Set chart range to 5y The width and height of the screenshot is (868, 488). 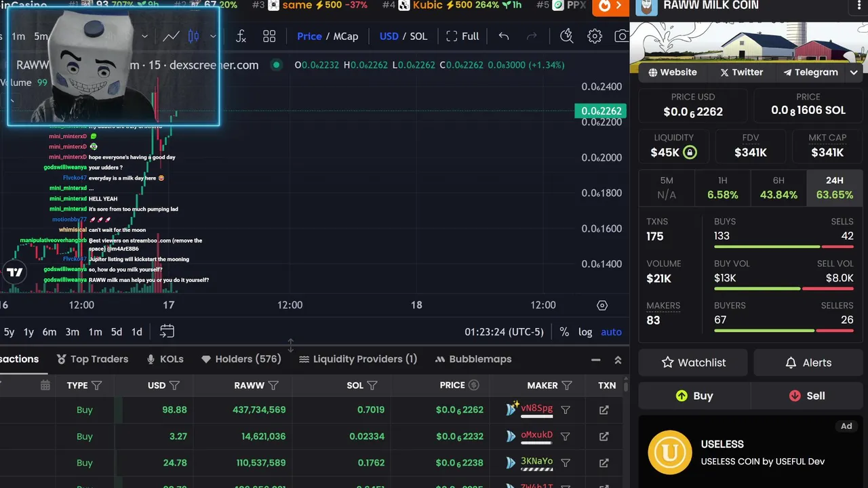9,332
